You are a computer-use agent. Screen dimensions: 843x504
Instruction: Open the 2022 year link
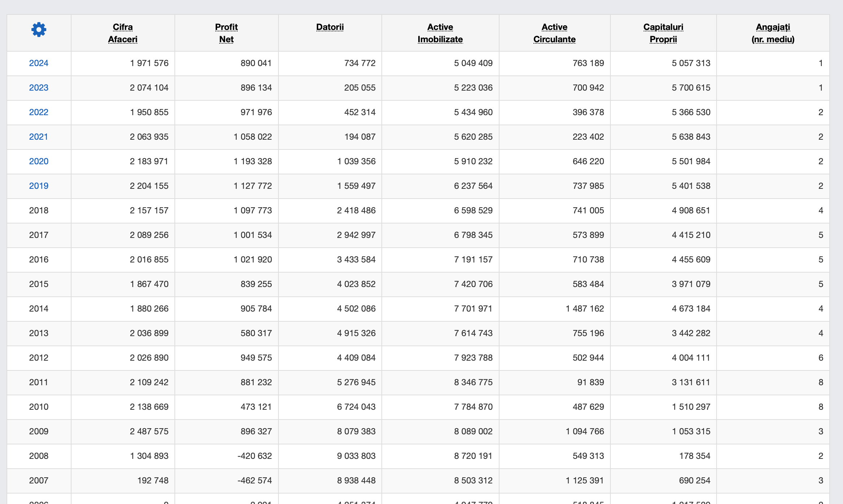pos(39,112)
